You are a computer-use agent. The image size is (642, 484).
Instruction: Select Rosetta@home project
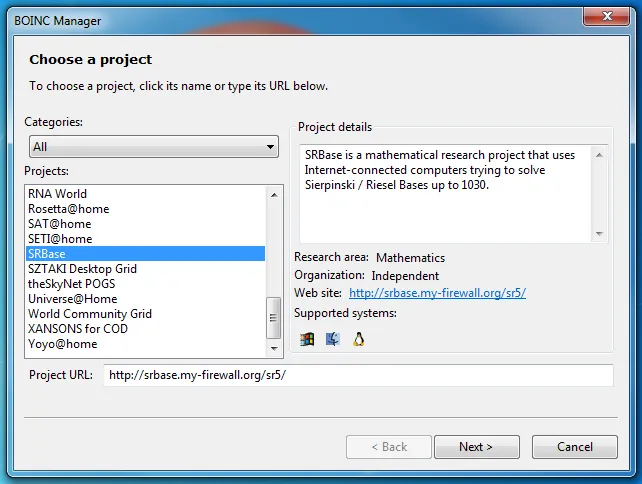point(145,209)
